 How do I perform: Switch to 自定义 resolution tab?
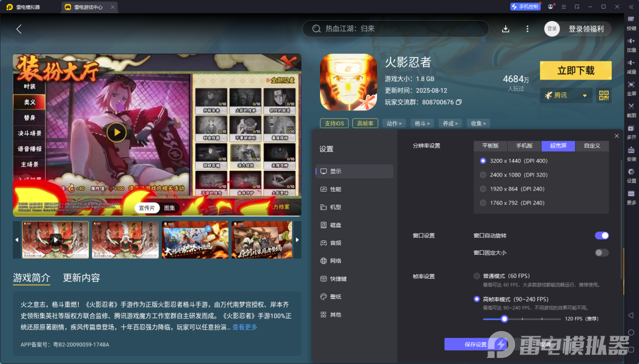tap(592, 146)
